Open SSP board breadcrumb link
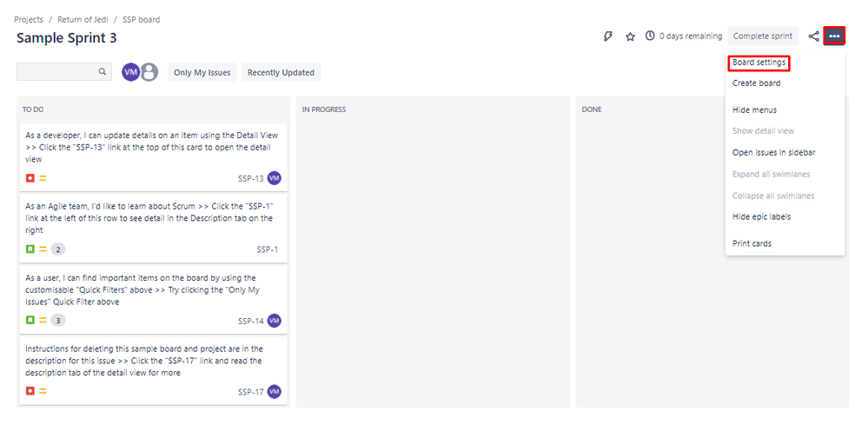868x445 pixels. tap(141, 19)
